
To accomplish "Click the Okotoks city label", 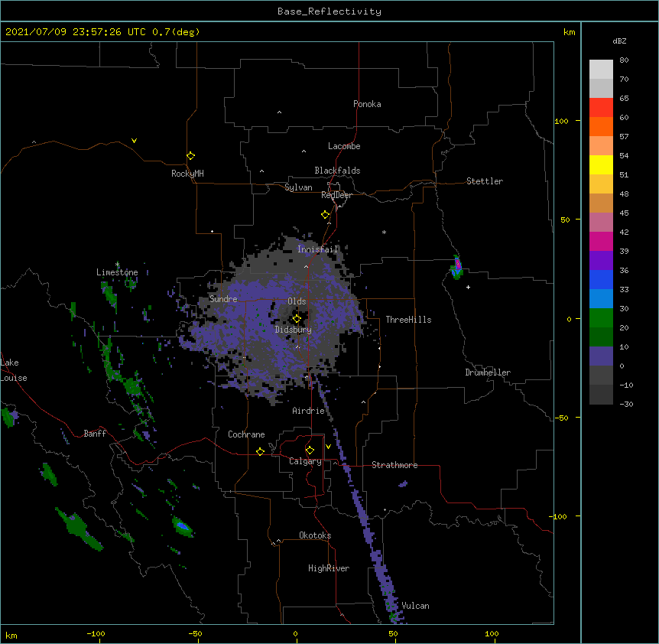I will [x=315, y=535].
